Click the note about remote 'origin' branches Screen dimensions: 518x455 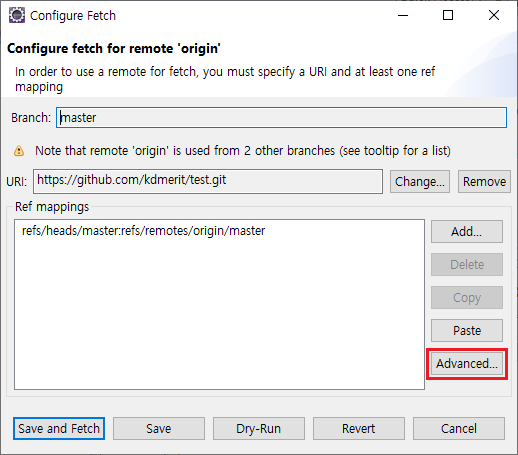click(x=243, y=151)
